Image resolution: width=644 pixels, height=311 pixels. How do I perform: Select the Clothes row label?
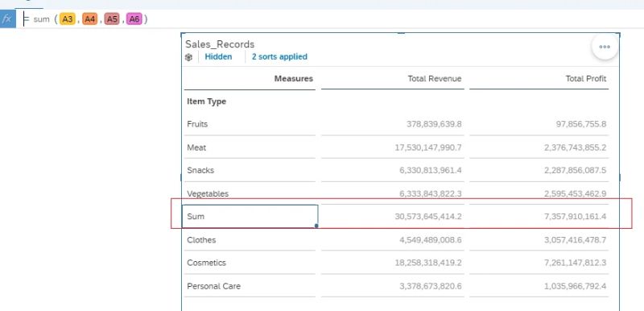coord(201,239)
